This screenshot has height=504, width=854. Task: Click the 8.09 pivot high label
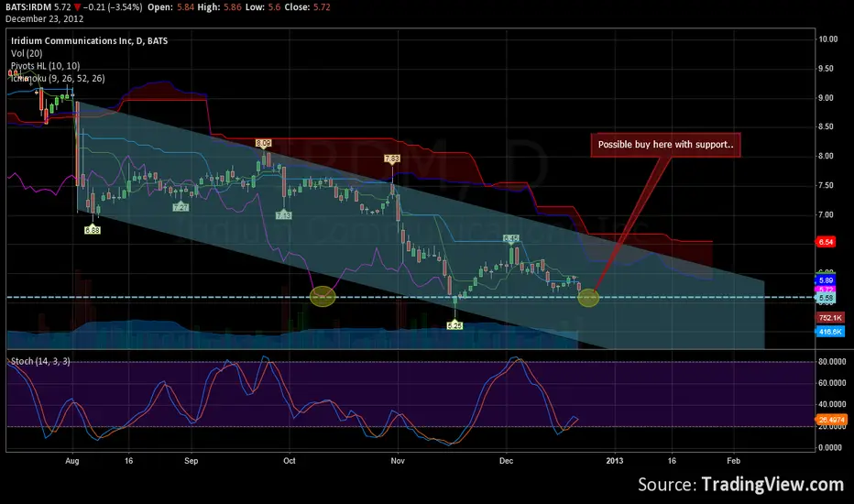263,143
